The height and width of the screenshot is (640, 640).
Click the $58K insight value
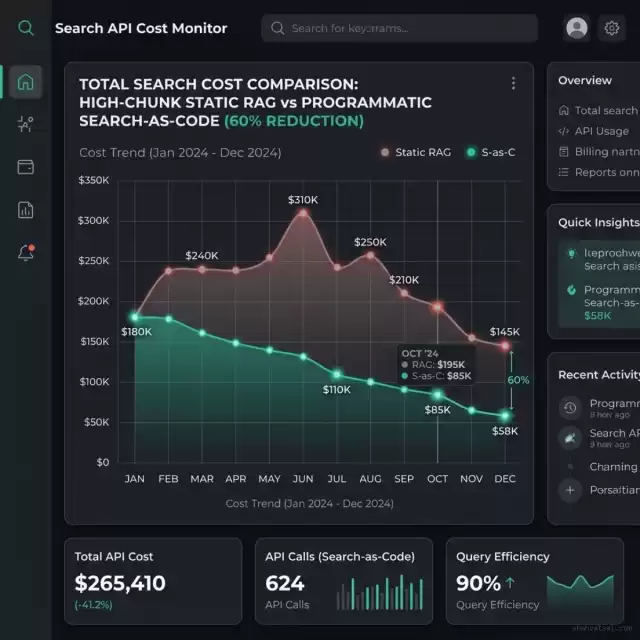[598, 316]
